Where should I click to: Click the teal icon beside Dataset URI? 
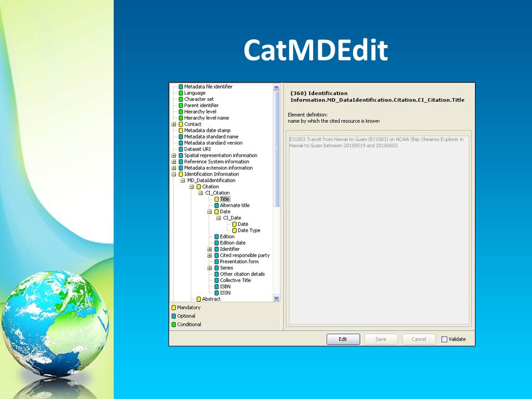tap(181, 149)
